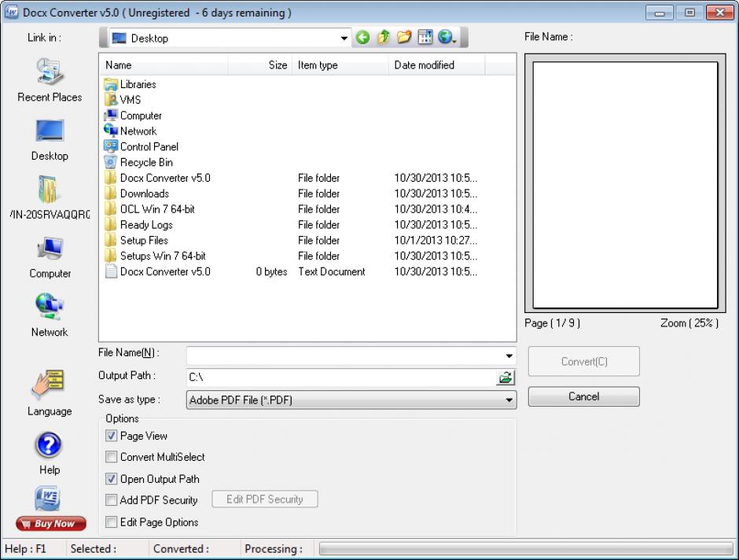Click the document preview pane
739x560 pixels.
tap(625, 185)
